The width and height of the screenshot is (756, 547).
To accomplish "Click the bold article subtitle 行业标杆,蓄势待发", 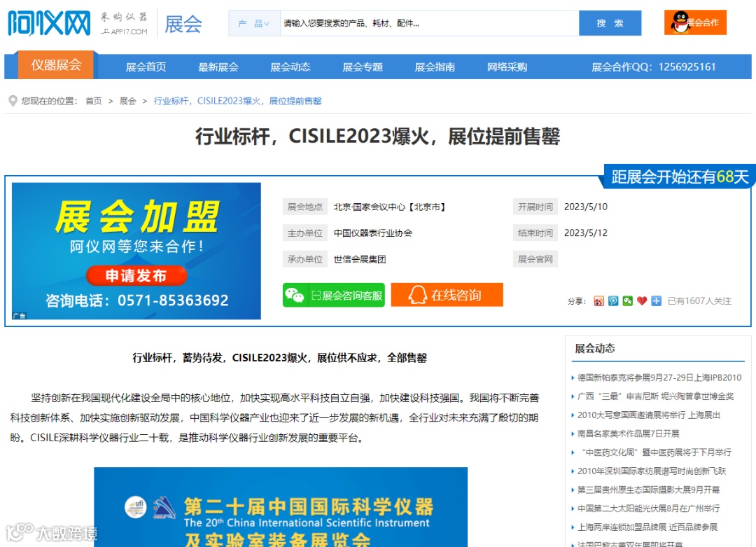I will click(279, 358).
